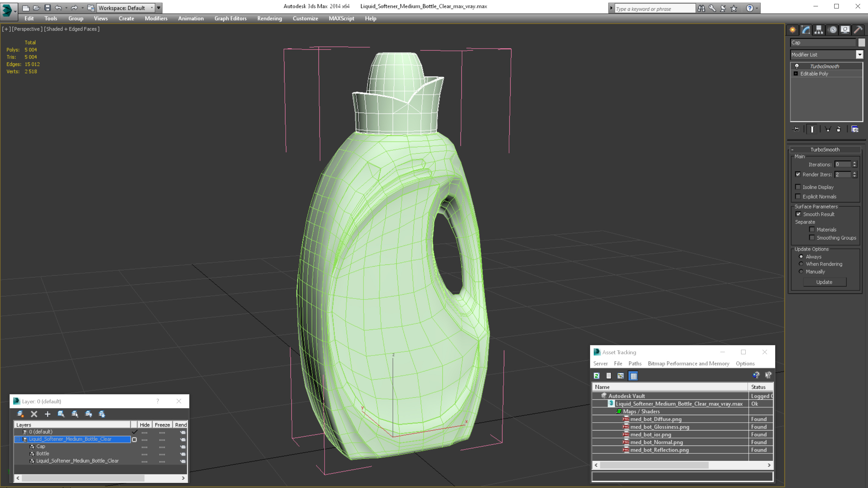
Task: Select When Rendering update option
Action: click(x=801, y=264)
